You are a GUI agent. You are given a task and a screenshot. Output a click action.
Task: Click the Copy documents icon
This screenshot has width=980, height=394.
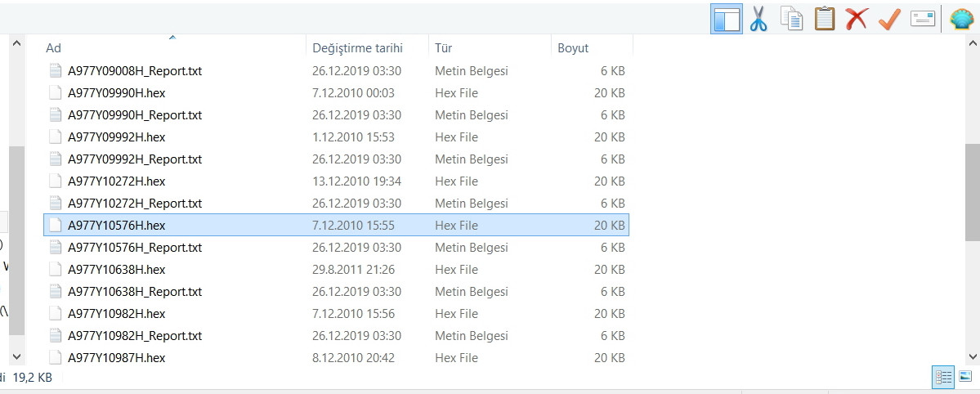coord(791,19)
